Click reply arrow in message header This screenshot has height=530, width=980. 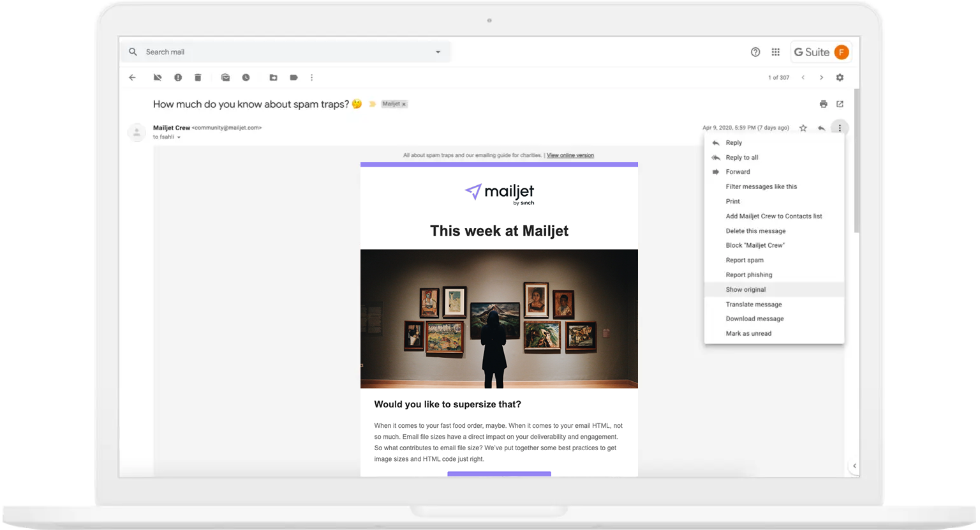pyautogui.click(x=821, y=128)
